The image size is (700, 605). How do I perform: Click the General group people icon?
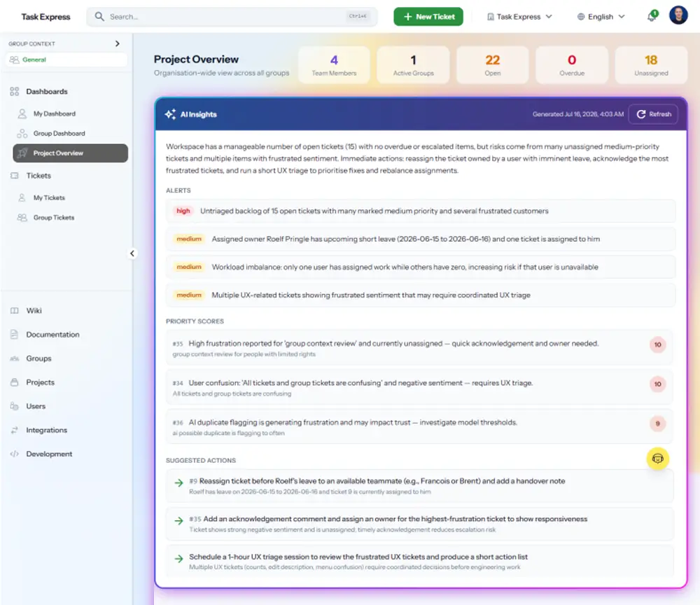click(14, 60)
